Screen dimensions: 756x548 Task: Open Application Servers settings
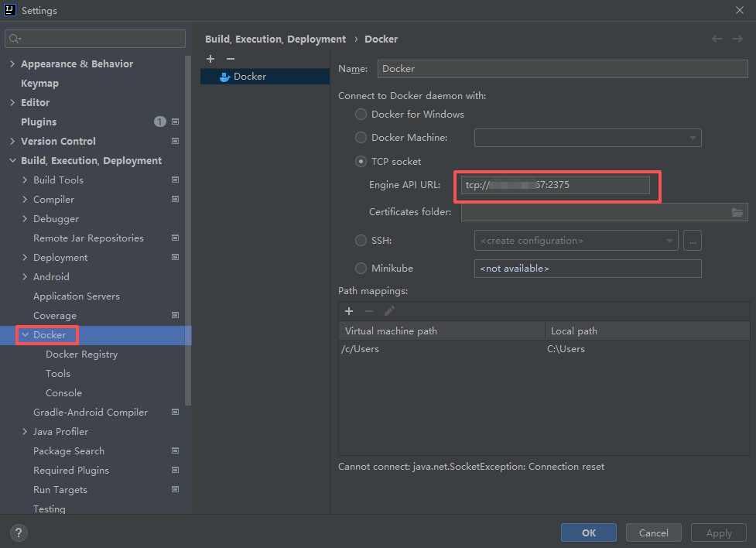76,296
